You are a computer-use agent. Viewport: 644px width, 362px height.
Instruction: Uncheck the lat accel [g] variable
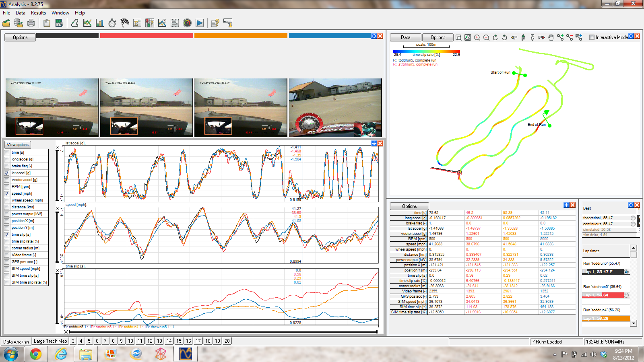tap(7, 173)
